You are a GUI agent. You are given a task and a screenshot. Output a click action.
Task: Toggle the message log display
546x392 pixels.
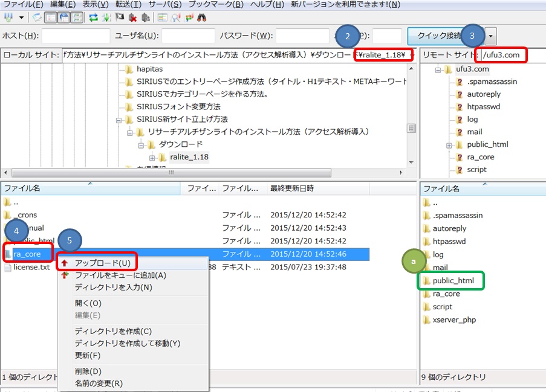pyautogui.click(x=38, y=18)
